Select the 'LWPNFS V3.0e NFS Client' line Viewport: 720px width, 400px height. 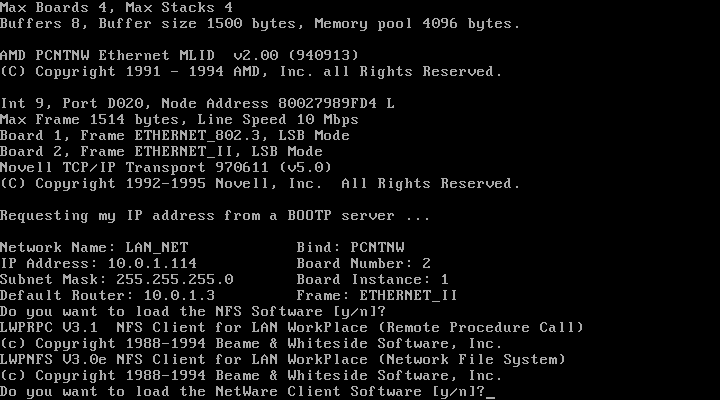click(x=282, y=360)
